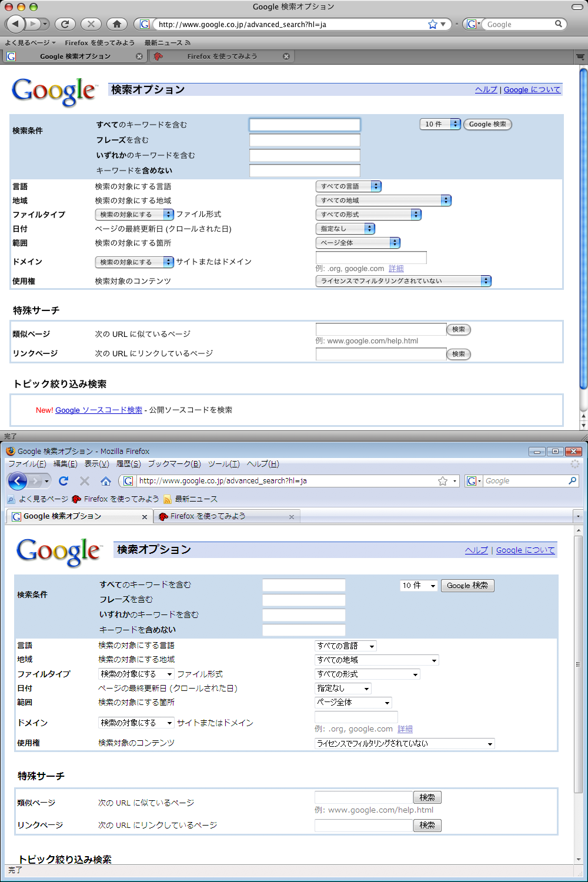Screen dimensions: 588x882
Task: Open ページ全体 dropdown in Mac window
Action: tap(358, 243)
